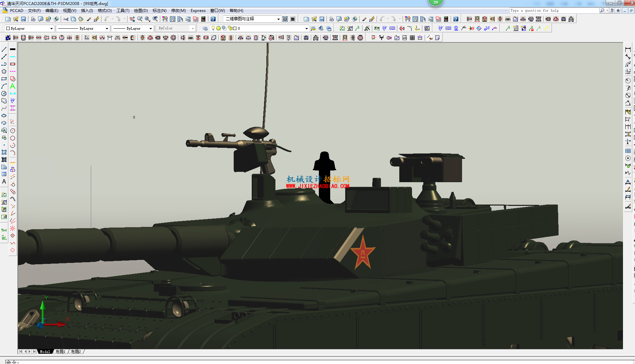Select the Multiline Text 'A' tool
The height and width of the screenshot is (364, 635).
tap(4, 181)
